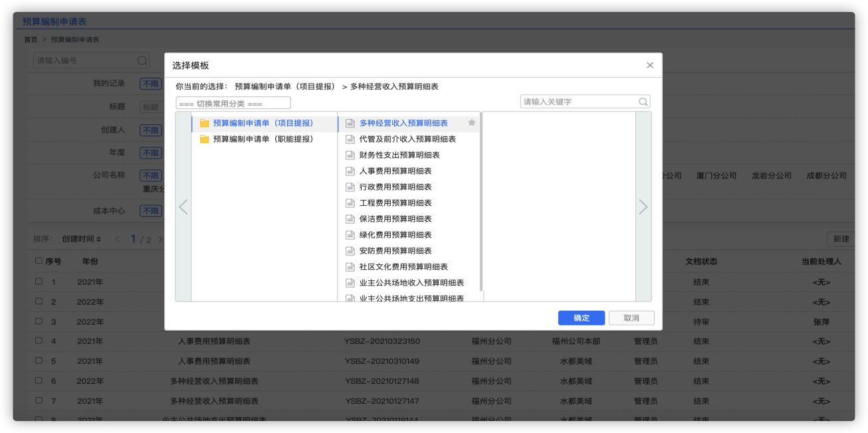This screenshot has width=868, height=433.
Task: Click the folder icon of 预算编制申请单（项目提报）
Action: pyautogui.click(x=205, y=124)
